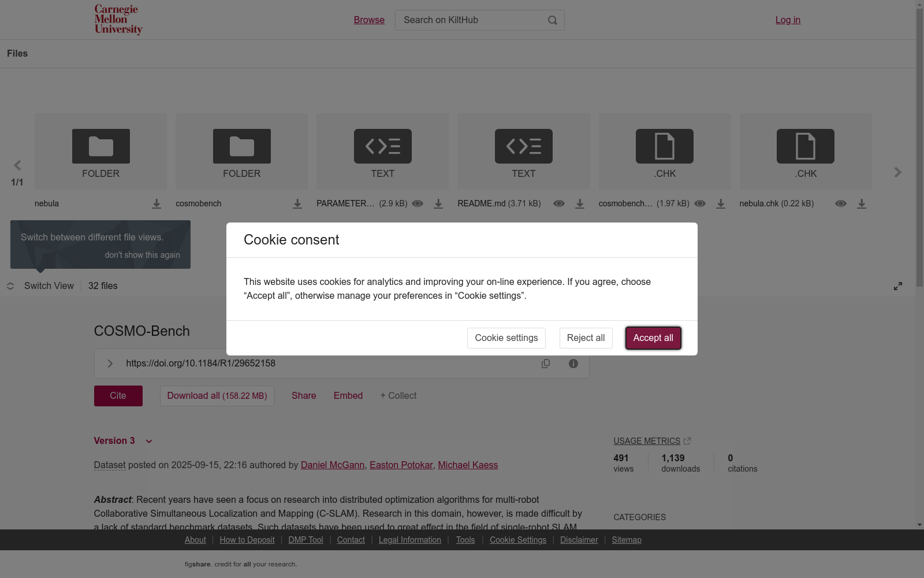
Task: Open cosmobench folder thumbnail
Action: (x=241, y=151)
